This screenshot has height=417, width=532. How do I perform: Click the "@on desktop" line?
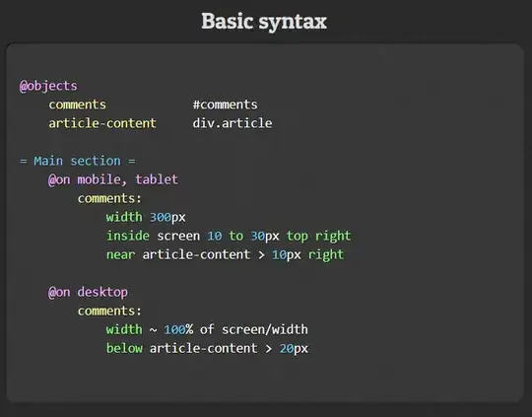88,292
